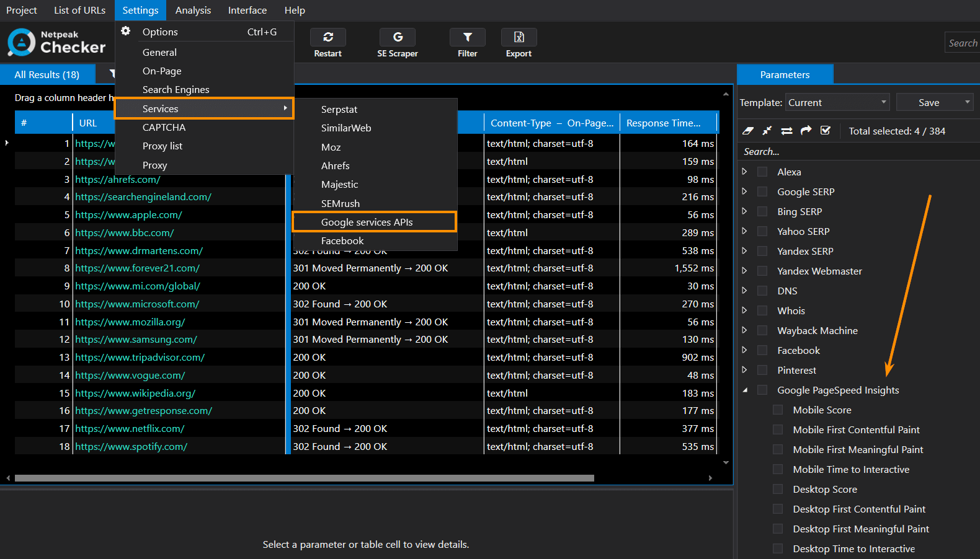Select the Help menu
980x559 pixels.
295,10
